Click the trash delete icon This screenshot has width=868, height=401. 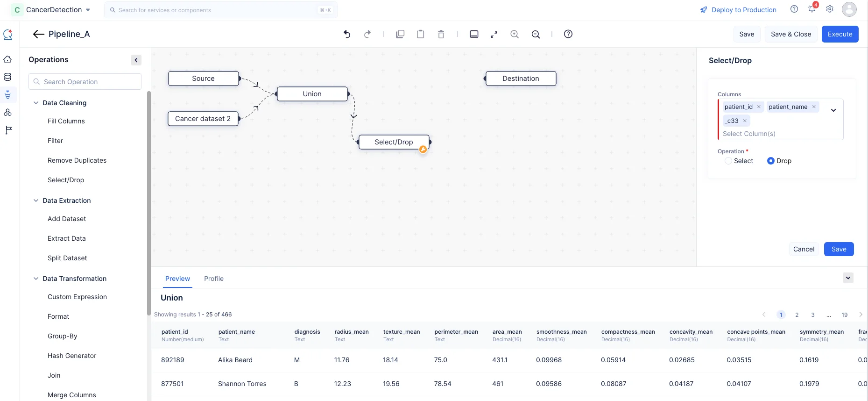tap(441, 34)
